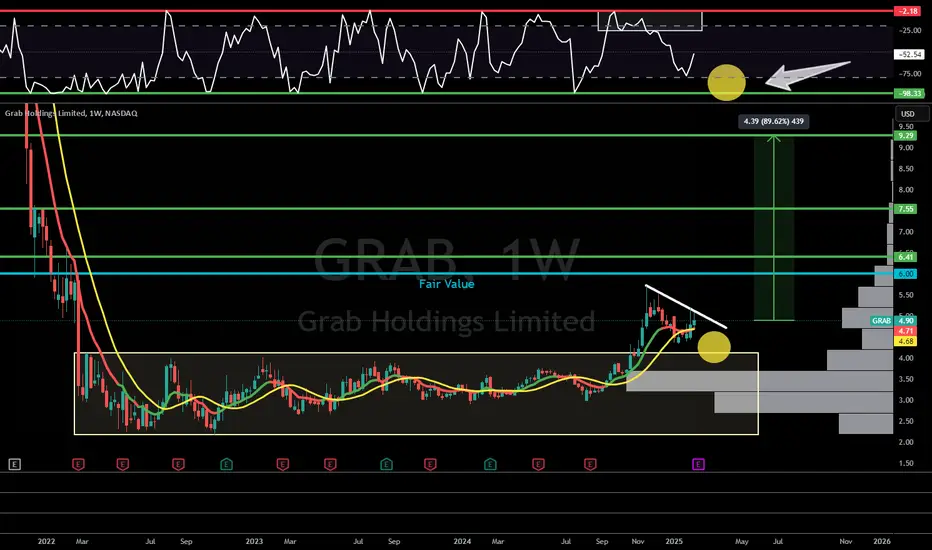Open the red earnings marker around Feb 2023
932x550 pixels.
pyautogui.click(x=282, y=464)
